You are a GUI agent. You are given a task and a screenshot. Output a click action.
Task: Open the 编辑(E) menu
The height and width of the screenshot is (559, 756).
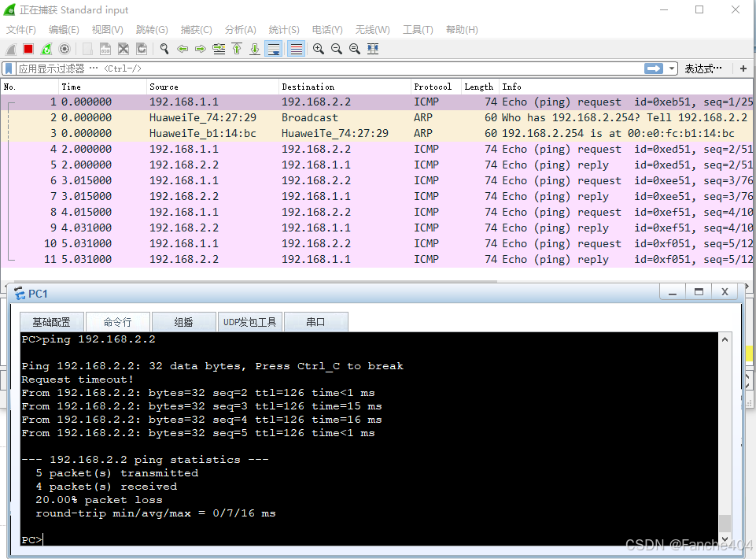(64, 30)
